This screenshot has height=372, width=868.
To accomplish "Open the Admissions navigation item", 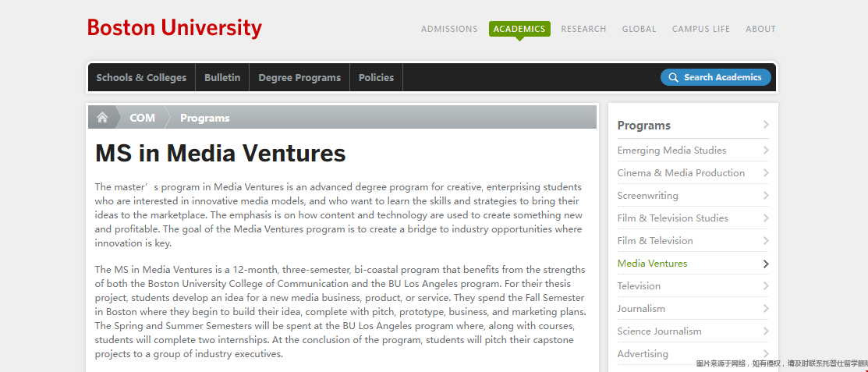I will (x=449, y=29).
